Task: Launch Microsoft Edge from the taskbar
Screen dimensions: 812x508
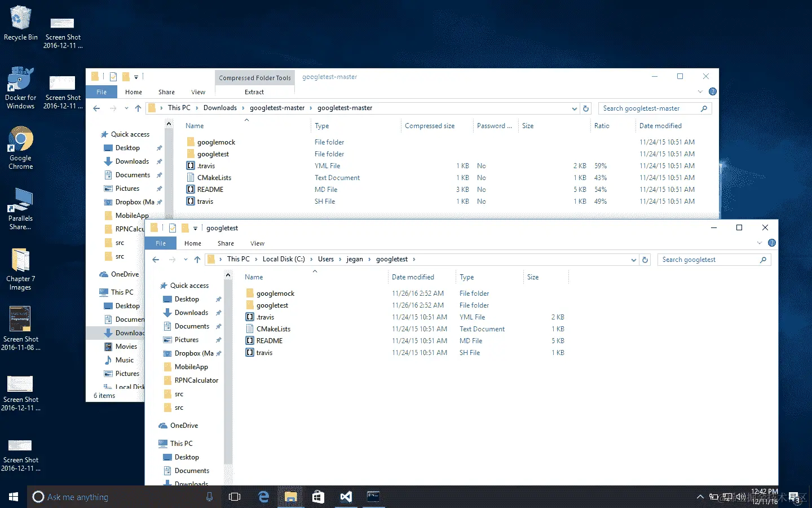Action: click(x=263, y=497)
